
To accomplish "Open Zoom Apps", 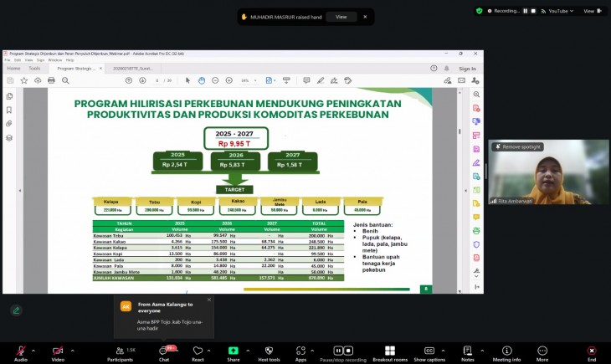I will 300,353.
